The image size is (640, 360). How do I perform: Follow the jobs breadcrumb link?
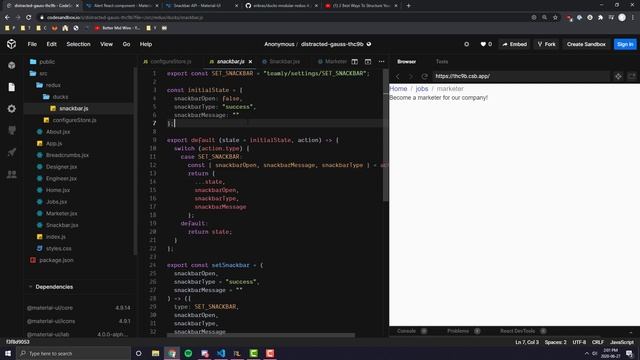422,89
